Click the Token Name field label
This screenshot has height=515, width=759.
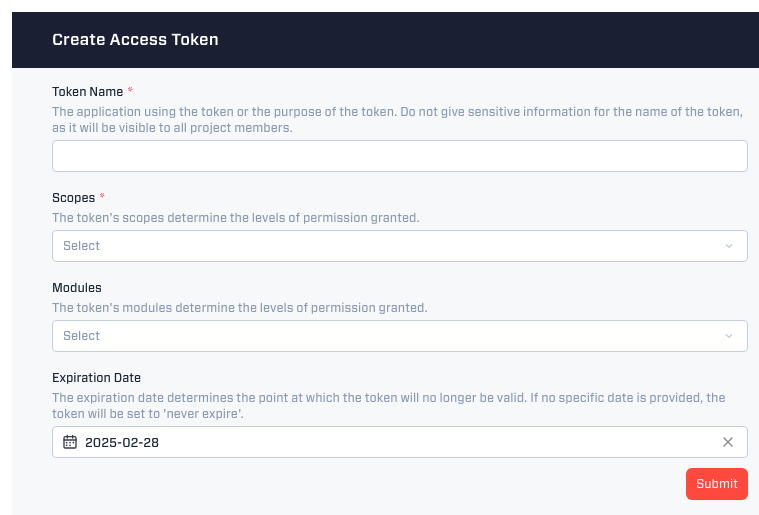click(x=88, y=91)
